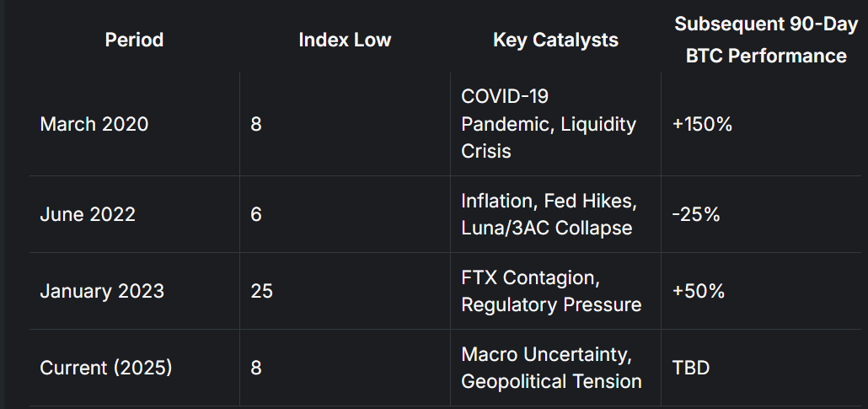This screenshot has width=868, height=409.
Task: Click the Key Catalysts column header
Action: [x=555, y=40]
